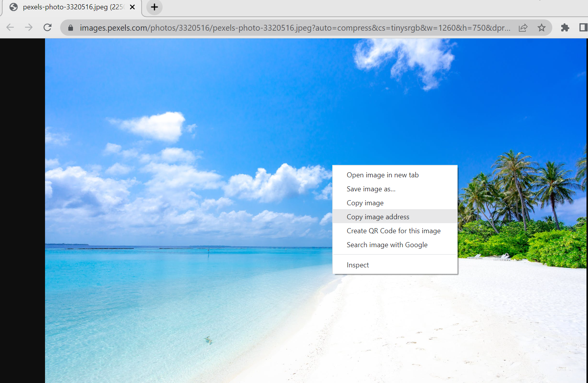Click "Copy image address" menu entry
This screenshot has width=588, height=383.
click(378, 217)
